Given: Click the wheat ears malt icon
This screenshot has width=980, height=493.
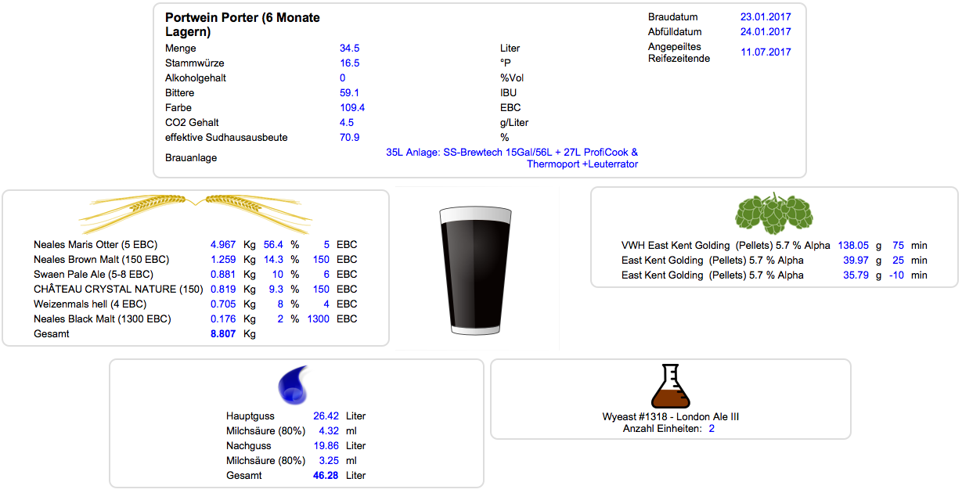Looking at the screenshot, I should (196, 210).
